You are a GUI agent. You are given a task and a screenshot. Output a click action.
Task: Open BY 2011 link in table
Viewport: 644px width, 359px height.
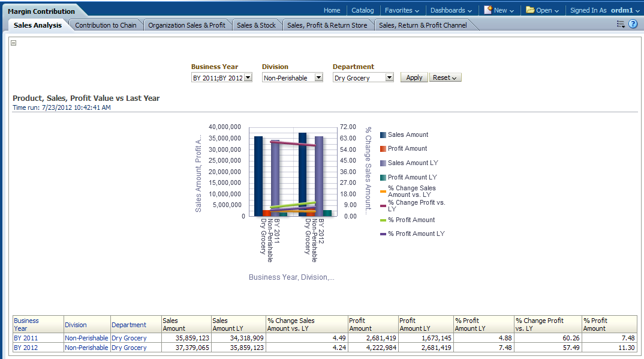[x=26, y=338]
